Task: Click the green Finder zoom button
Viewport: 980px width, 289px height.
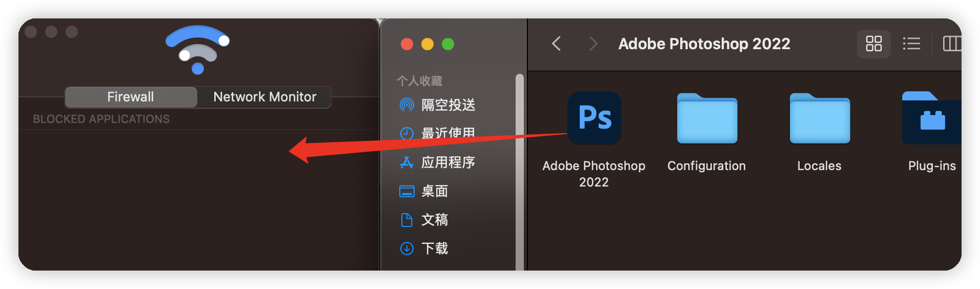Action: [x=448, y=44]
